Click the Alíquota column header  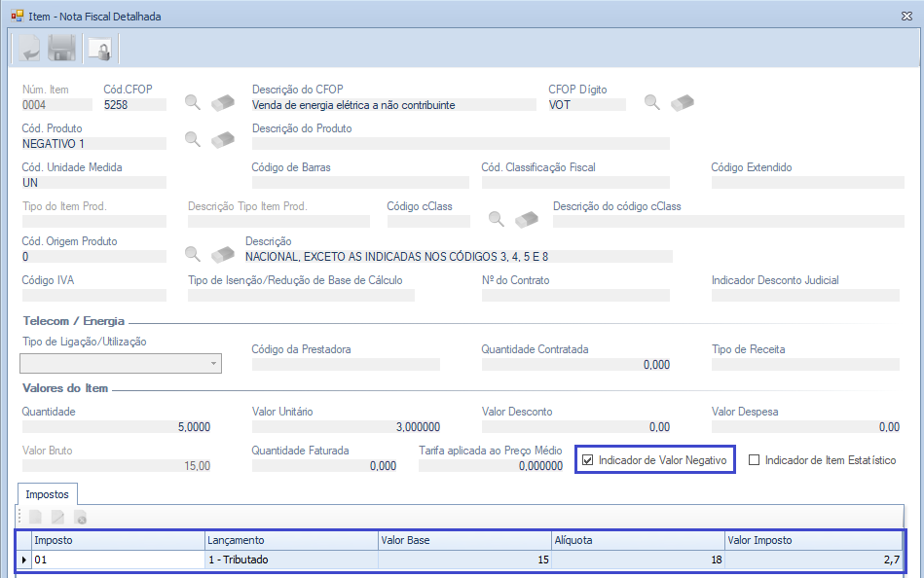click(637, 540)
